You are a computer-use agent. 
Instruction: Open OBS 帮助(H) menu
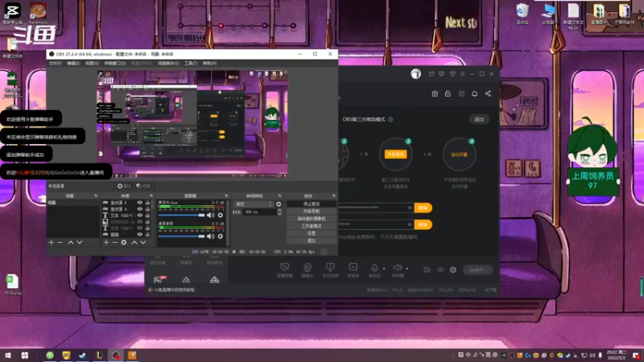tap(209, 64)
